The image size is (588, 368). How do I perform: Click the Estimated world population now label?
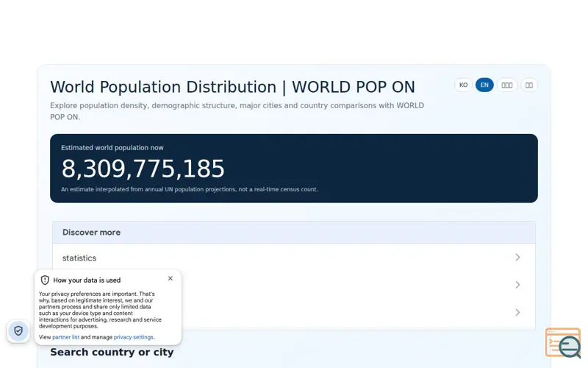click(112, 148)
